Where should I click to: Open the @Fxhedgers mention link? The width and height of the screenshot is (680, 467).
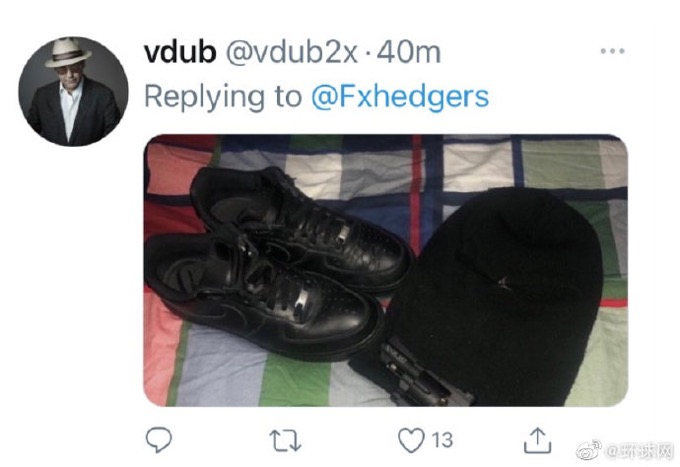tap(400, 97)
